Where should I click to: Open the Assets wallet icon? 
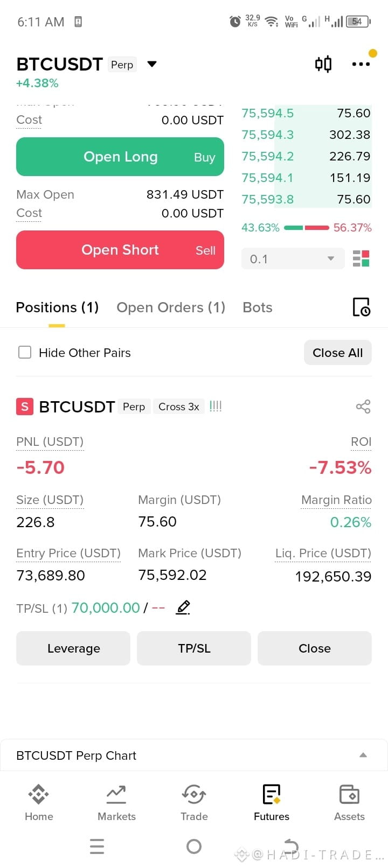(349, 794)
